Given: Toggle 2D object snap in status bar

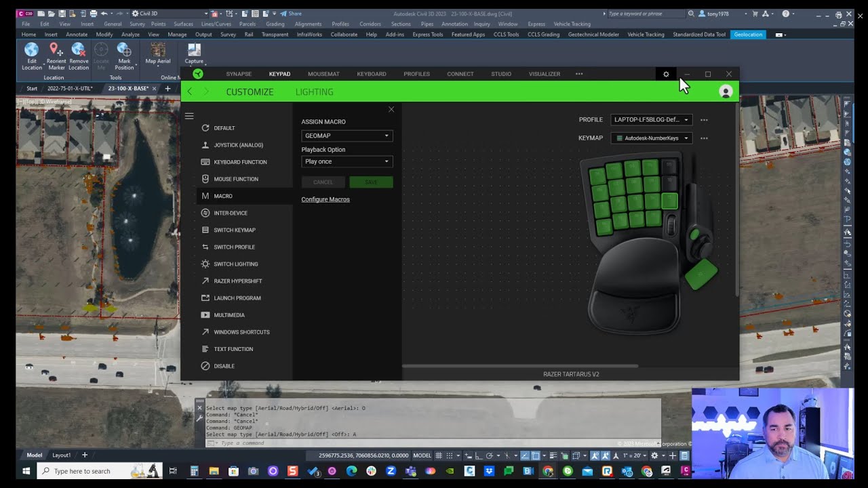Looking at the screenshot, I should point(536,455).
